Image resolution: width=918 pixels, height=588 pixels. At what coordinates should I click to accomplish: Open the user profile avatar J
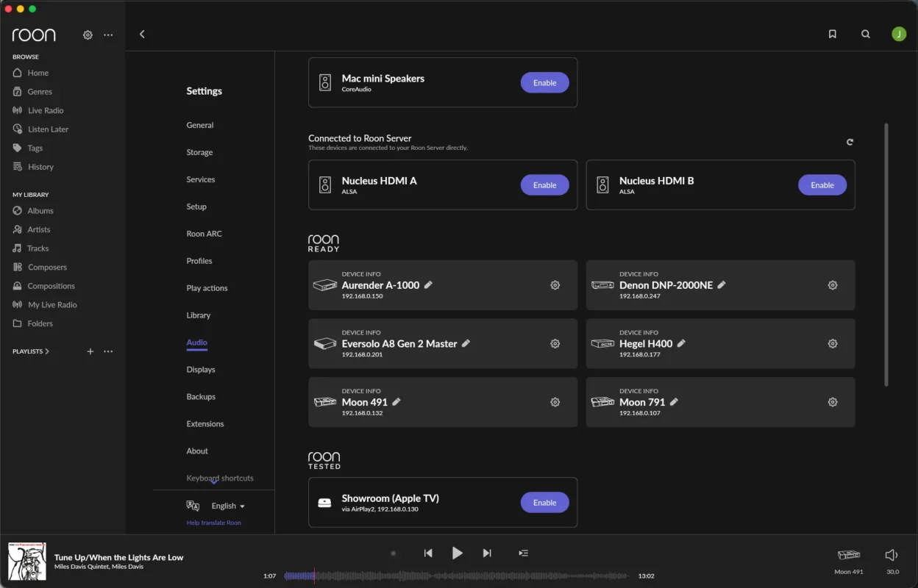point(899,34)
